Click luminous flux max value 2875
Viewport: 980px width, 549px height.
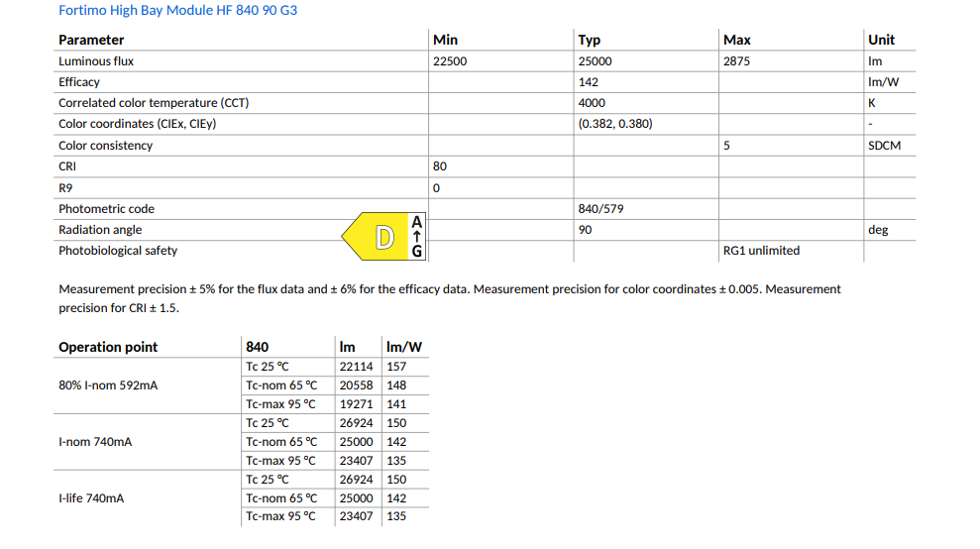point(736,61)
